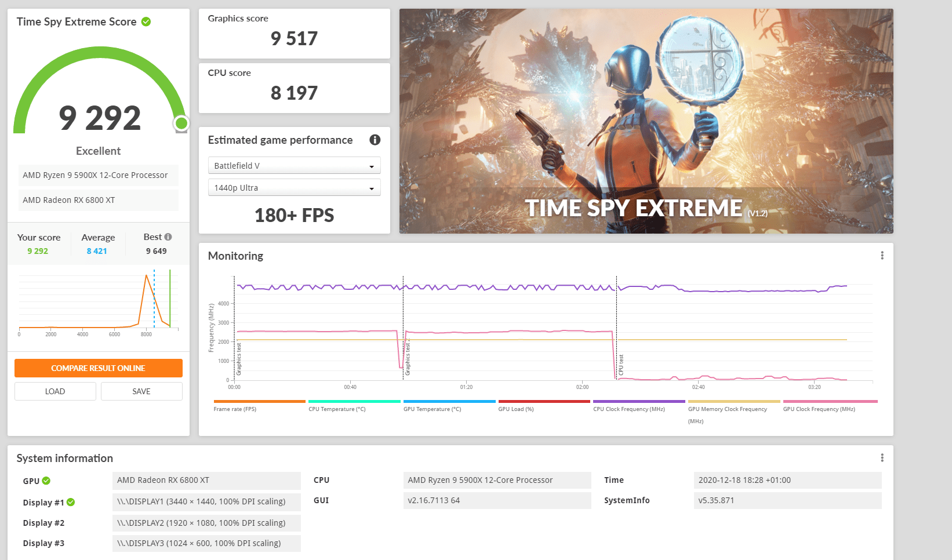Click the Time value 2020-12-18 18:28 field
Viewport: 952px width, 560px height.
point(787,480)
